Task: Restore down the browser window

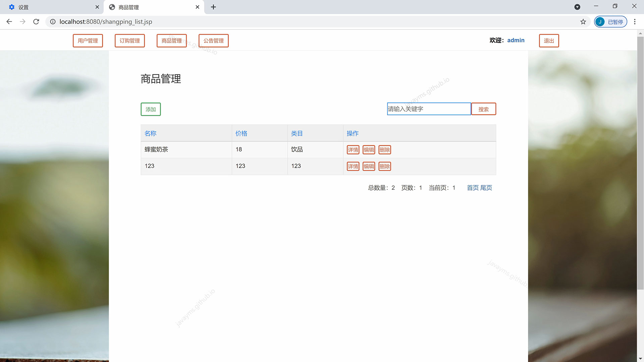Action: [615, 6]
